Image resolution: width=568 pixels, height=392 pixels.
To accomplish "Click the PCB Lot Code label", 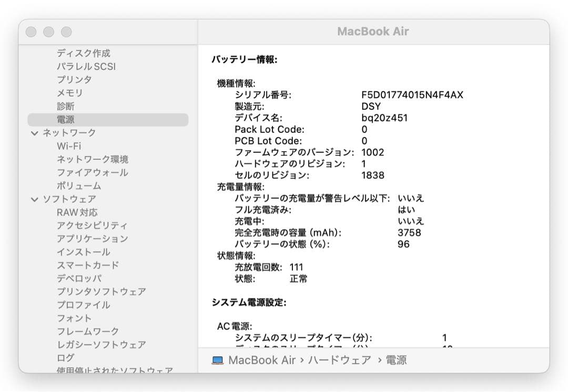I will click(x=268, y=141).
